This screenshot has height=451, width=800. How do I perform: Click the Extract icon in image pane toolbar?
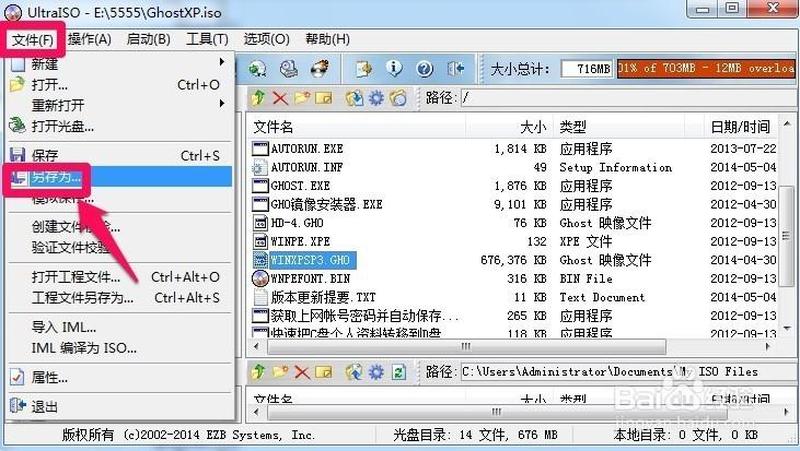[354, 97]
